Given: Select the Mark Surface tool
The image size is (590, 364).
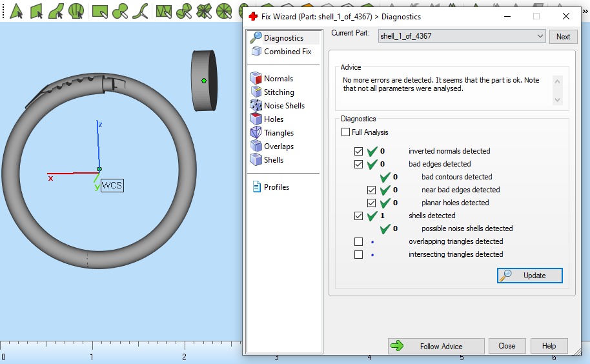Looking at the screenshot, I should click(x=56, y=11).
